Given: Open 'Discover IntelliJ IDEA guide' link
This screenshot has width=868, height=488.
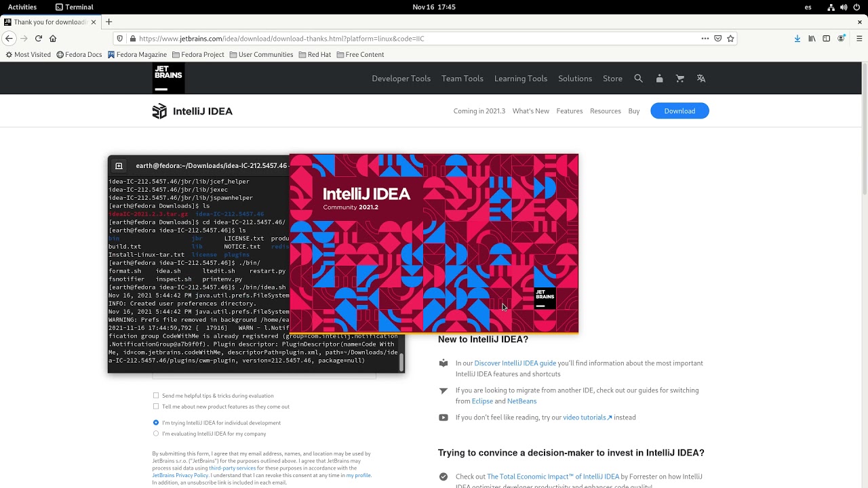Looking at the screenshot, I should pos(515,363).
